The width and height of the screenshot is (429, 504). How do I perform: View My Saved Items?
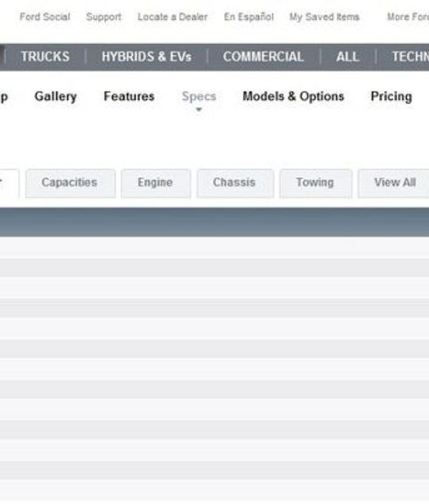324,17
